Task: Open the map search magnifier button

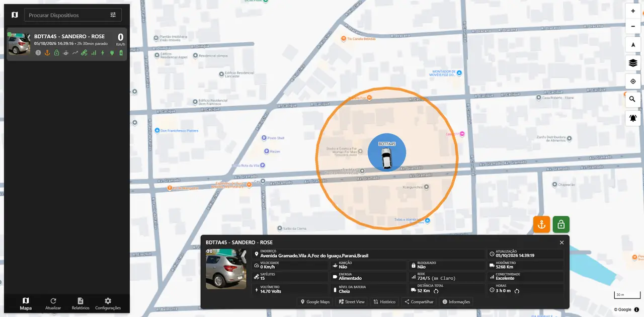Action: tap(633, 100)
